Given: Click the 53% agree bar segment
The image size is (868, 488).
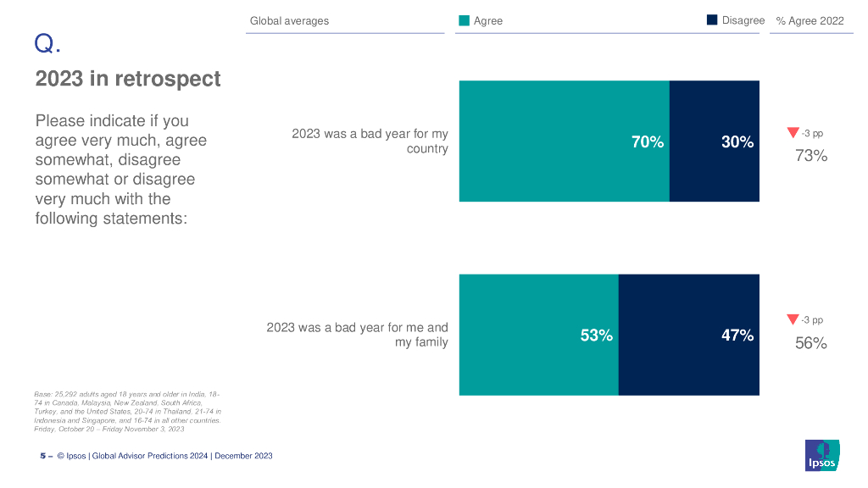Looking at the screenshot, I should click(538, 335).
